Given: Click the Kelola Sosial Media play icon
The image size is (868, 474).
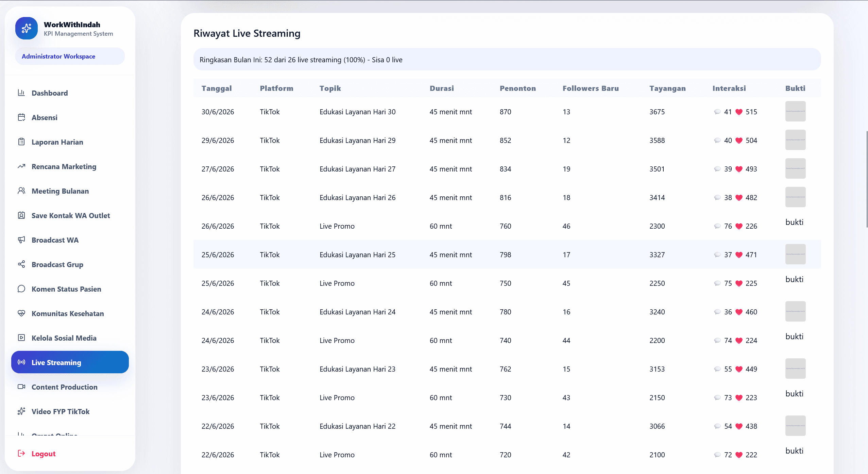Looking at the screenshot, I should (x=21, y=338).
